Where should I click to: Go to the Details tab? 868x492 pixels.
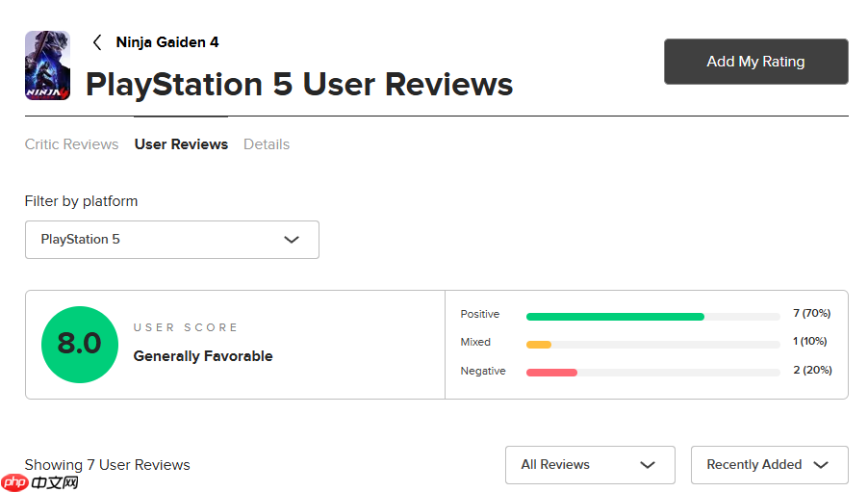(x=267, y=144)
